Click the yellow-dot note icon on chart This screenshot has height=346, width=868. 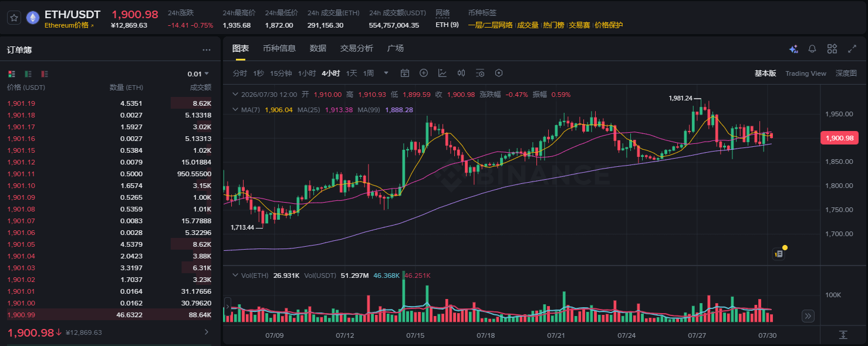point(779,254)
